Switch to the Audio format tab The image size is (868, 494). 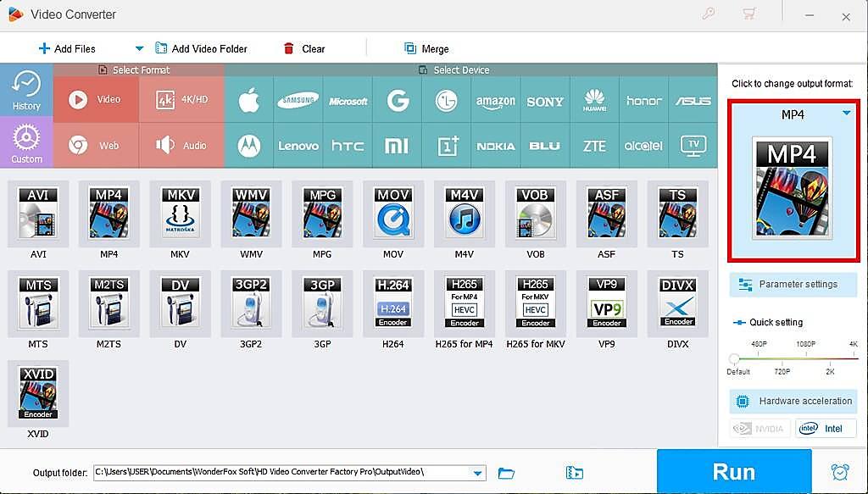[x=181, y=146]
